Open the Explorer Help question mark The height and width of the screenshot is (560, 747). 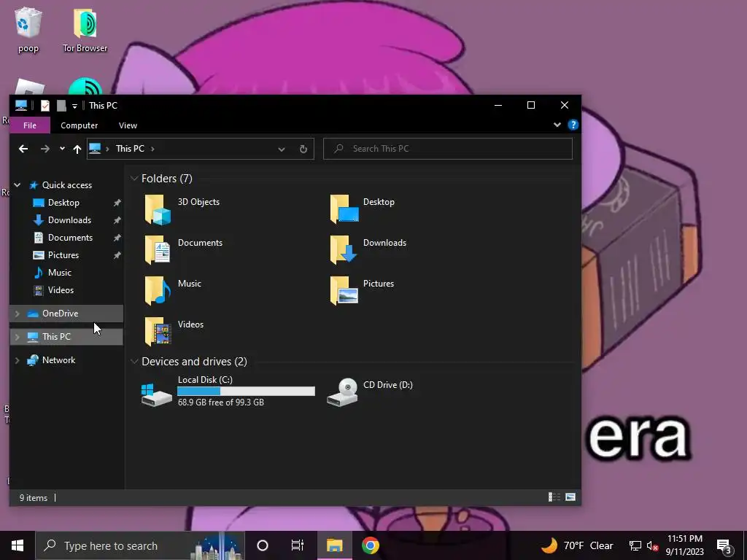573,125
